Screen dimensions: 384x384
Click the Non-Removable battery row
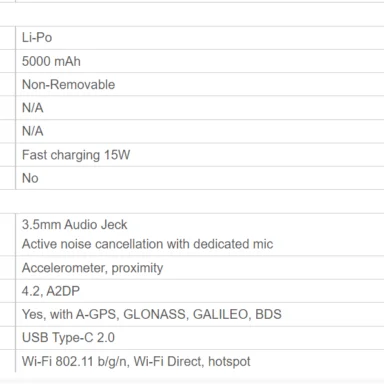point(200,85)
